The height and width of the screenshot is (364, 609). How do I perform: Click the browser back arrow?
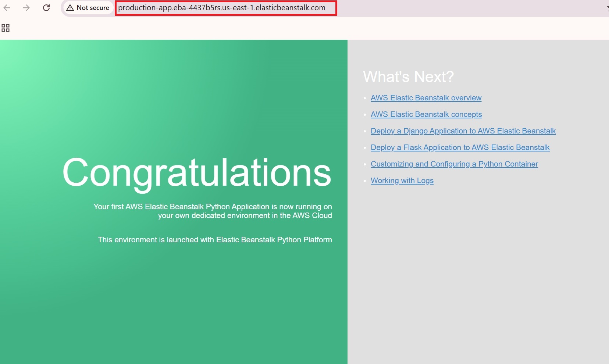coord(7,8)
